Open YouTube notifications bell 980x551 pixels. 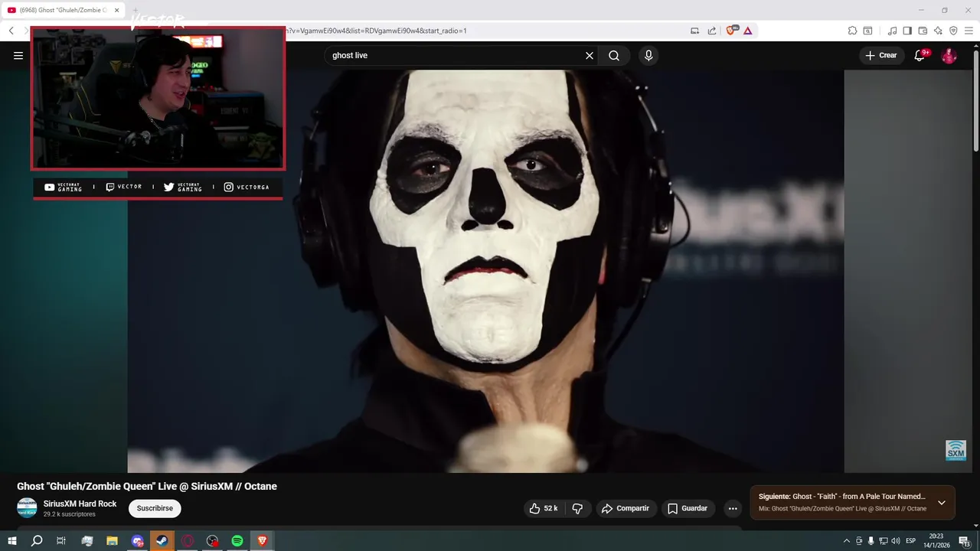point(920,55)
